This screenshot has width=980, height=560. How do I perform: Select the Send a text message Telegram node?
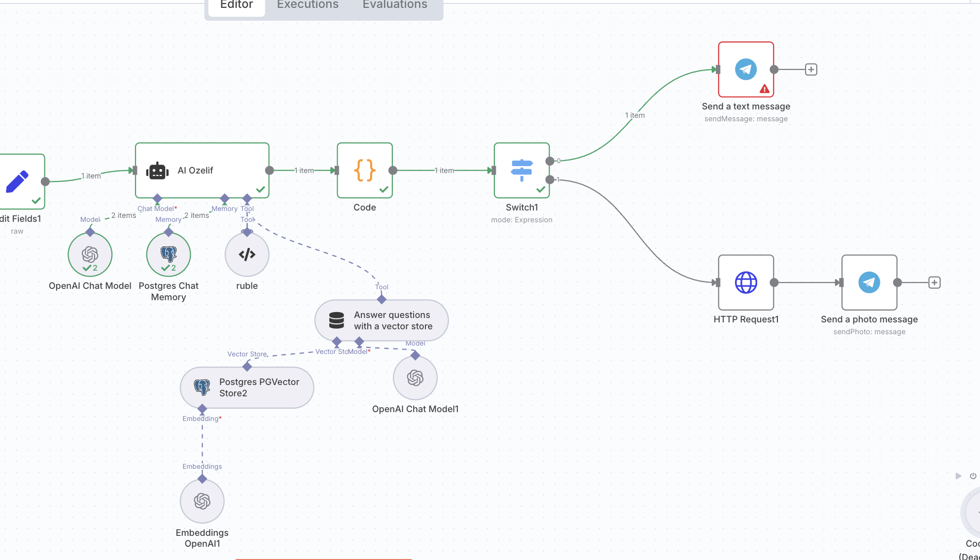coord(746,70)
